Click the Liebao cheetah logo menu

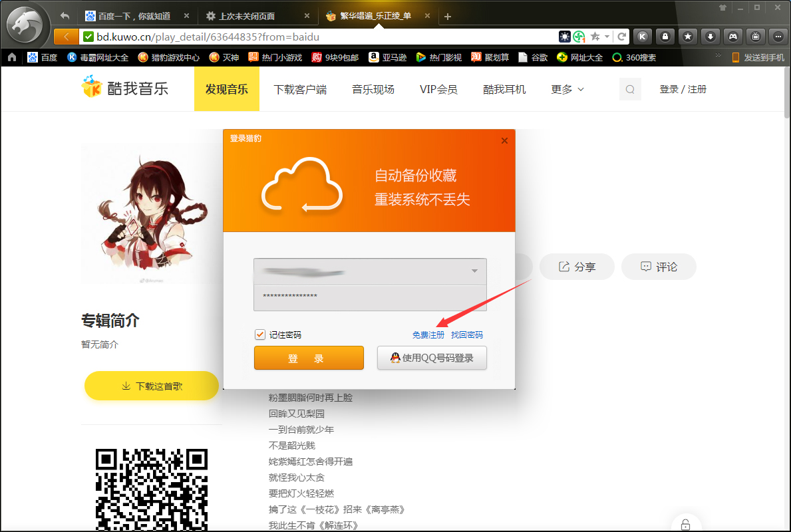(25, 24)
